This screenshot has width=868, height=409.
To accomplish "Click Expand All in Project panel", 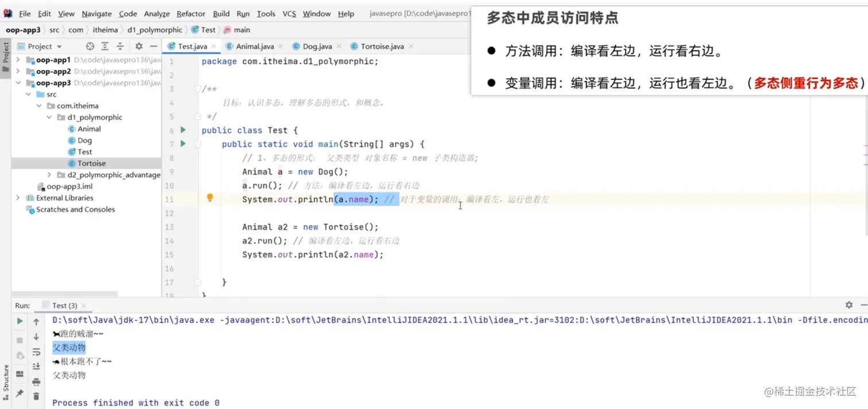I will [105, 46].
